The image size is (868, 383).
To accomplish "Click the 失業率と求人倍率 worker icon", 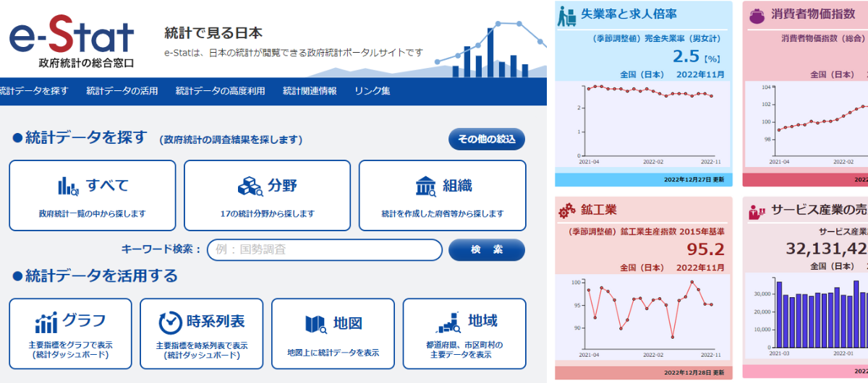I will coord(566,15).
